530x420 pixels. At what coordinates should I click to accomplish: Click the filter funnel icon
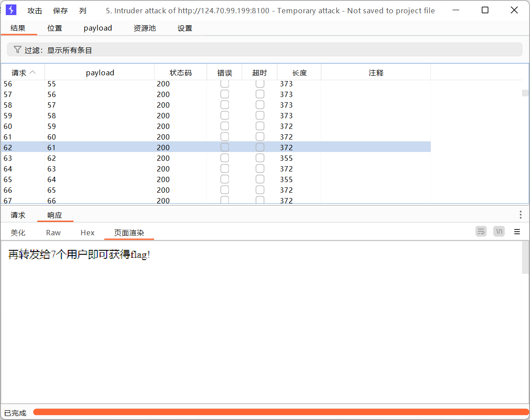click(x=17, y=50)
